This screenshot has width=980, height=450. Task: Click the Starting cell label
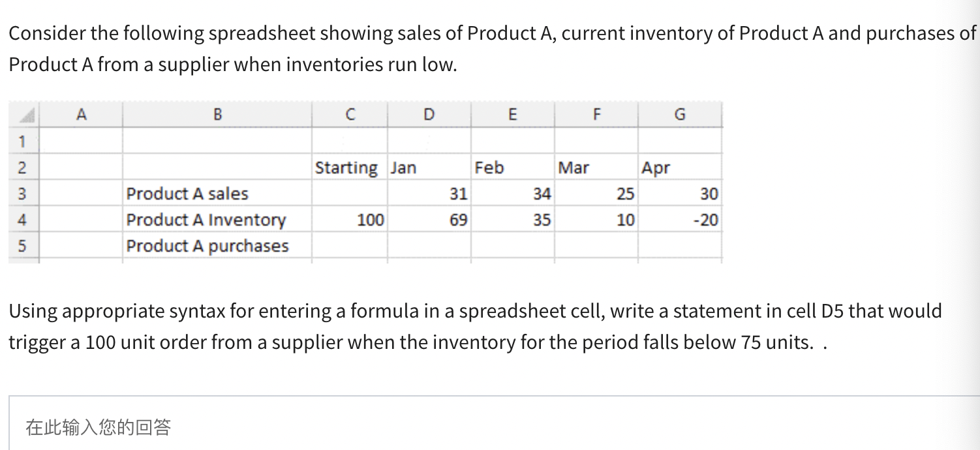pyautogui.click(x=346, y=167)
